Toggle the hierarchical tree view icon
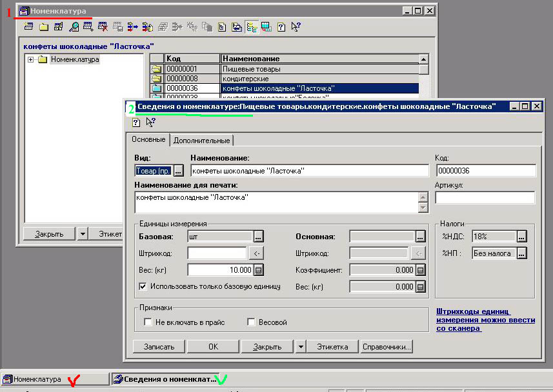553x392 pixels. pos(252,27)
